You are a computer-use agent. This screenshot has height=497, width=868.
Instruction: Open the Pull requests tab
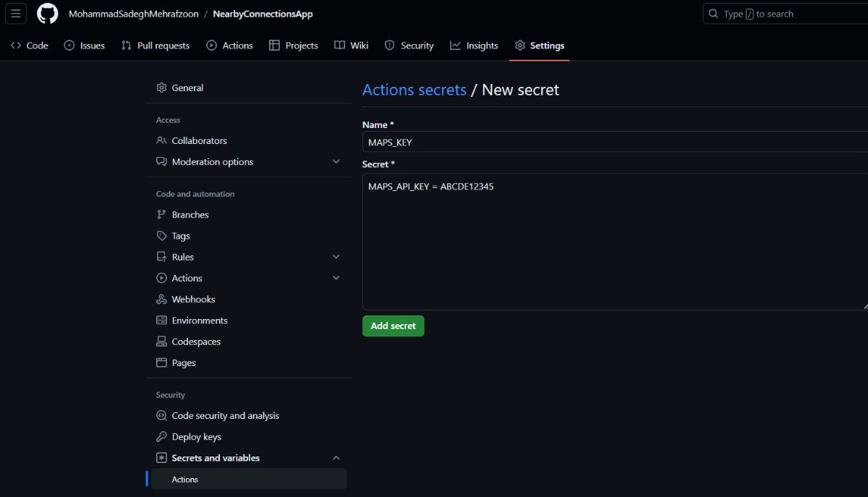pyautogui.click(x=156, y=46)
